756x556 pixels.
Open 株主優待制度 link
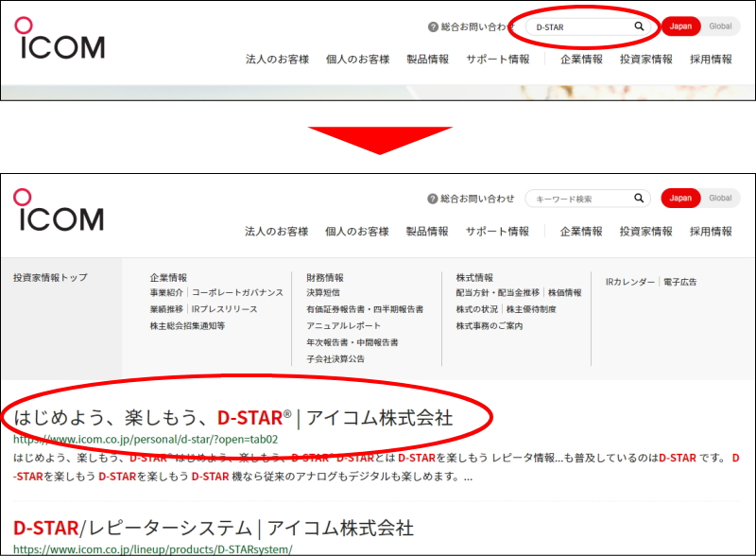click(x=531, y=309)
